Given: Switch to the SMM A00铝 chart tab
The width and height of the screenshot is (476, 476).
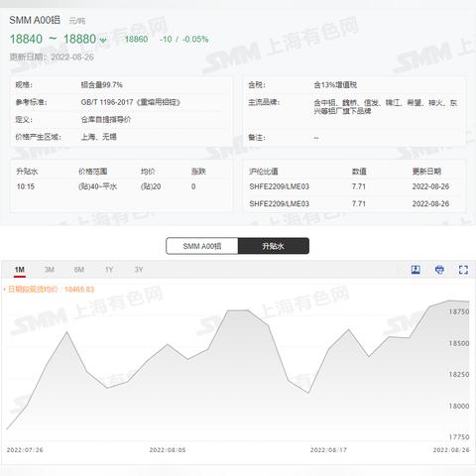Looking at the screenshot, I should (x=202, y=246).
